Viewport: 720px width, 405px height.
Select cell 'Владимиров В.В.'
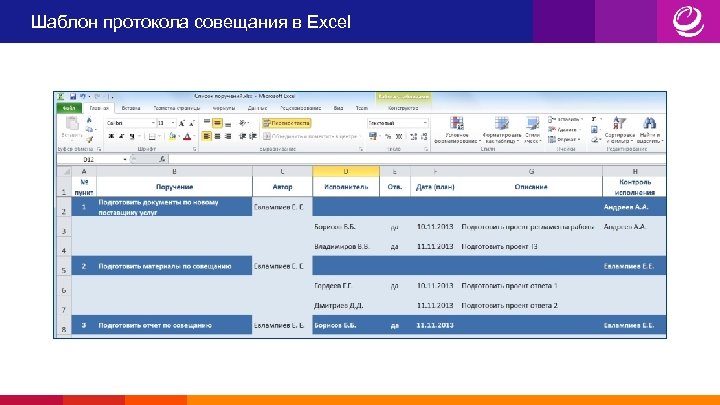346,247
